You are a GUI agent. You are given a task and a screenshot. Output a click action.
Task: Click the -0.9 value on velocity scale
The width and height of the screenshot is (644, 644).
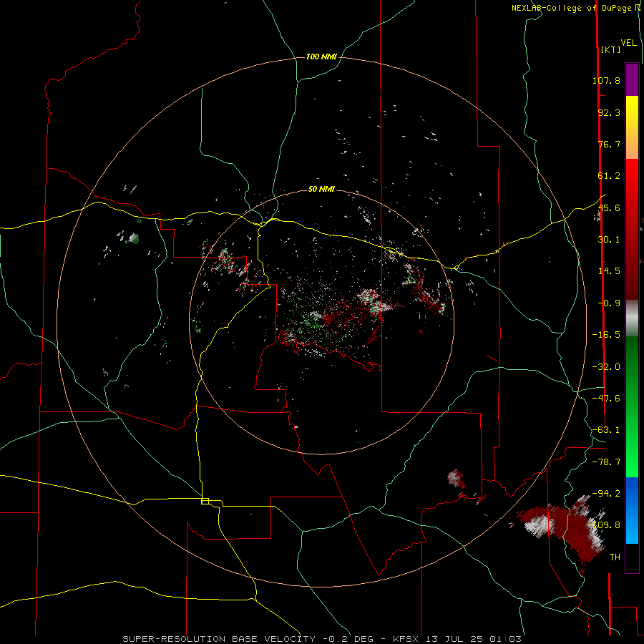[x=609, y=303]
